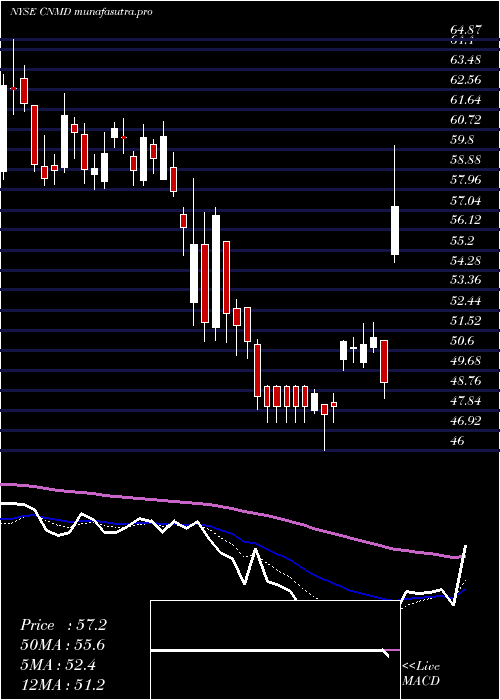Image resolution: width=500 pixels, height=700 pixels.
Task: Click the 58.88 price axis label
Action: 467,160
